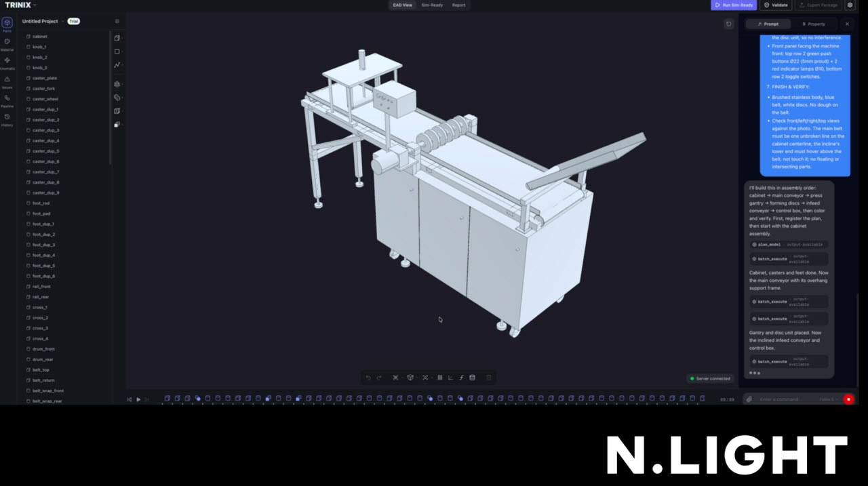Viewport: 868px width, 486px height.
Task: Select the caster_plate part
Action: [x=45, y=78]
